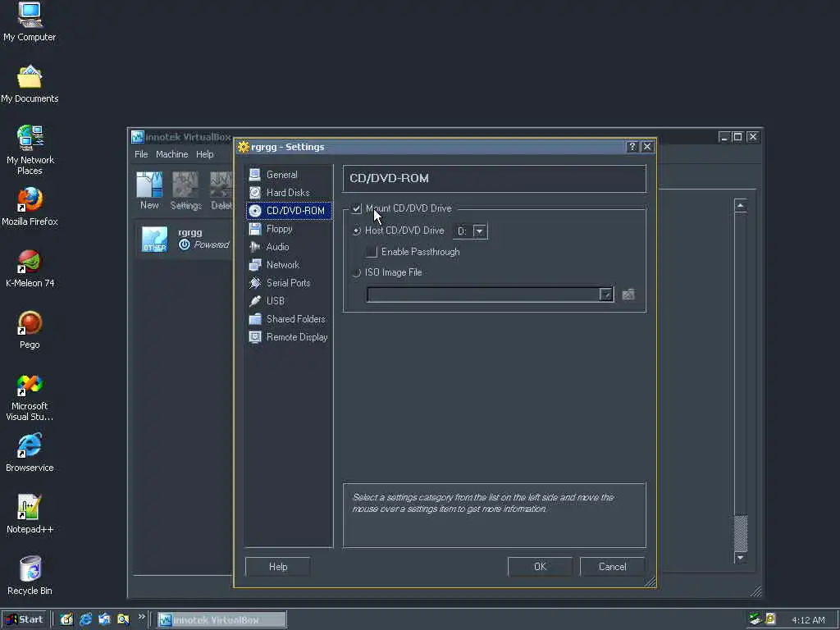Click the 4:12 AM taskbar clock
This screenshot has width=840, height=630.
pyautogui.click(x=808, y=620)
